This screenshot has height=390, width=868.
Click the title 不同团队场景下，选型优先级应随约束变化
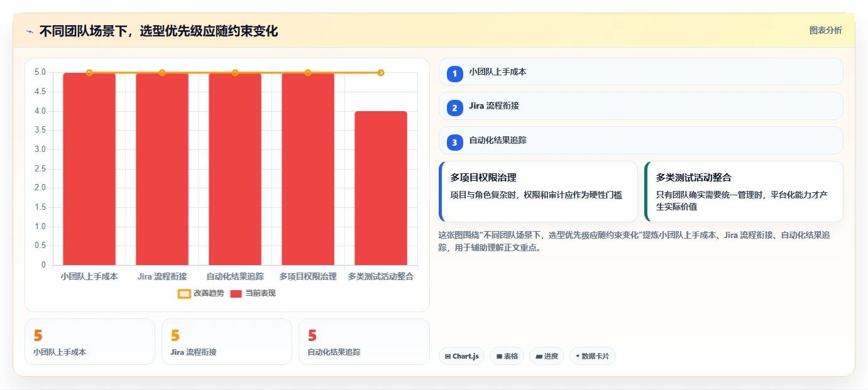tap(158, 31)
